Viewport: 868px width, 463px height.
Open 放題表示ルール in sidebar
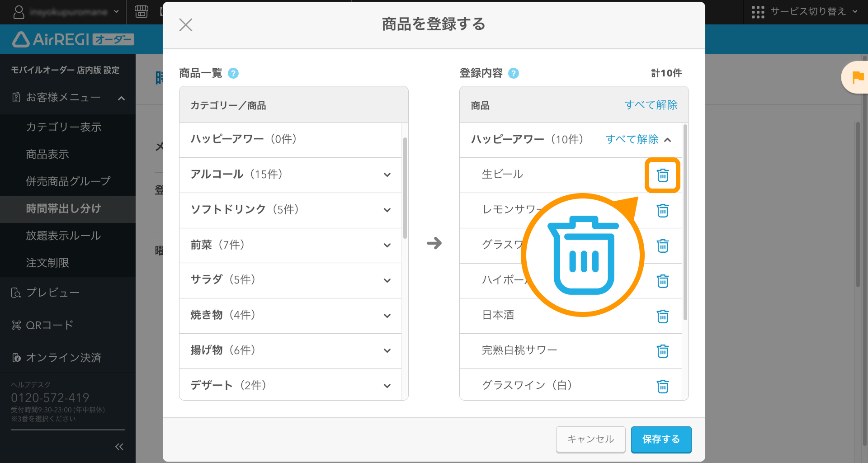pyautogui.click(x=63, y=236)
